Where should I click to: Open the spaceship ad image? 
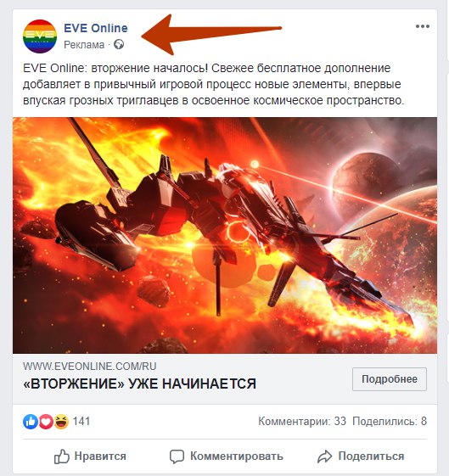225,235
